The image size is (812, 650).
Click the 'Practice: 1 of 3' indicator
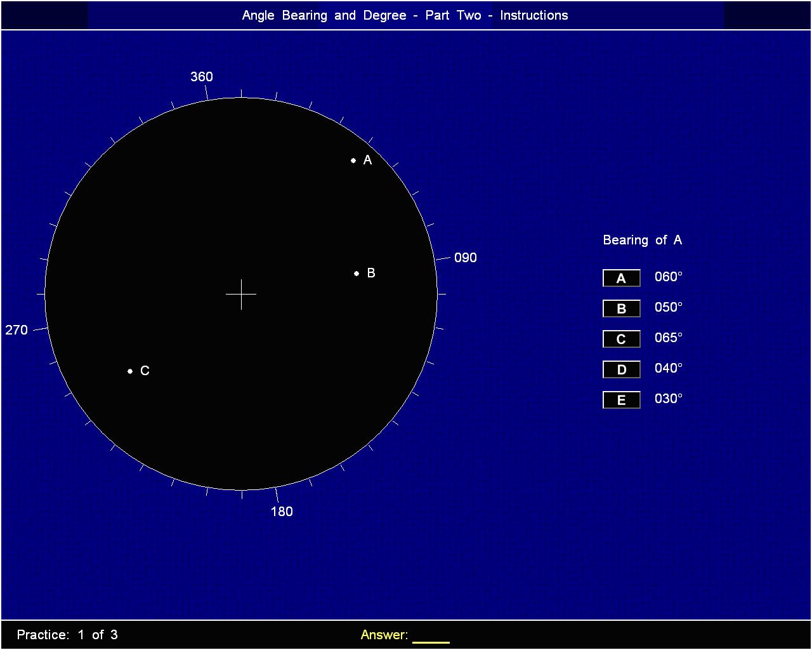point(67,635)
